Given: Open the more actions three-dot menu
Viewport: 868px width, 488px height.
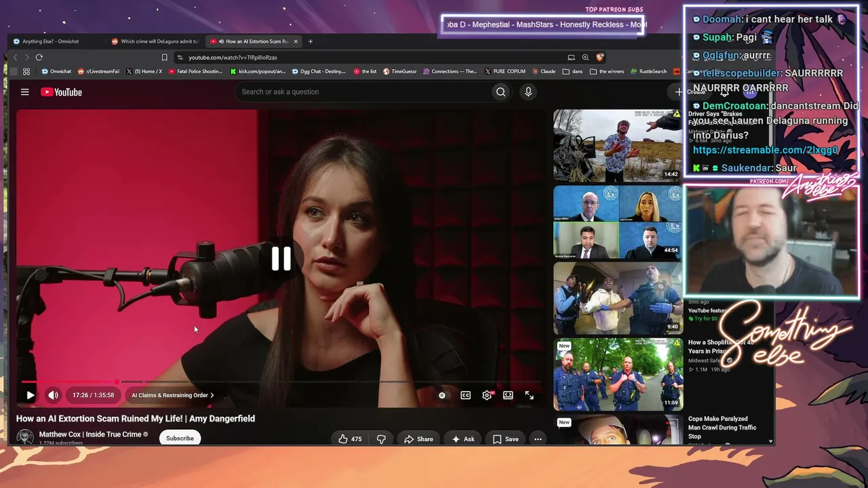Looking at the screenshot, I should pos(538,439).
